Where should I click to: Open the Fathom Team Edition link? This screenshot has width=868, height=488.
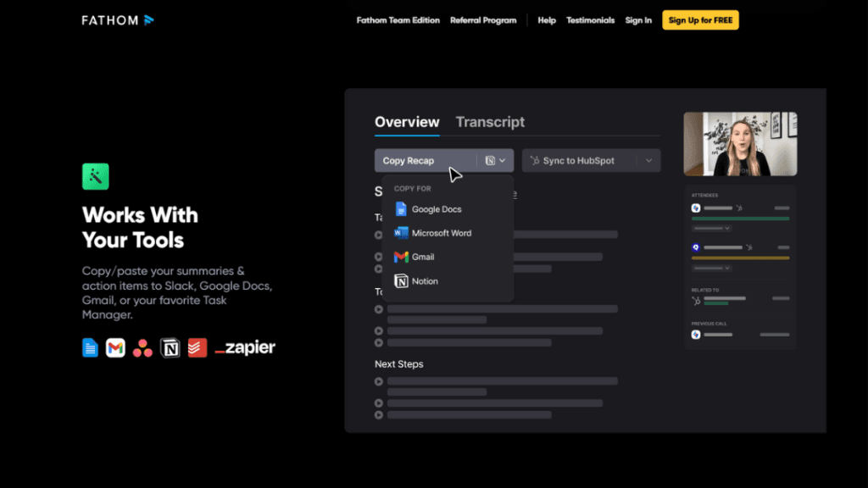(398, 20)
